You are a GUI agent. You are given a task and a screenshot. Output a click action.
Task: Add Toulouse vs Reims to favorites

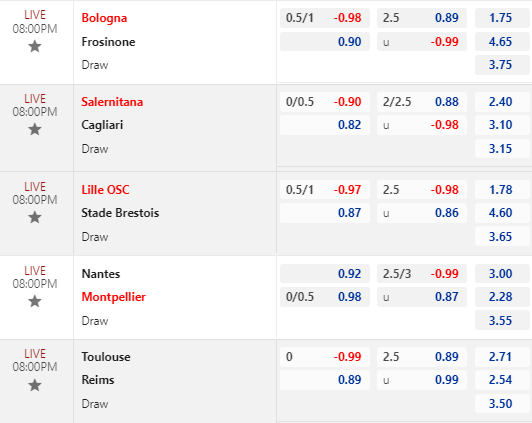click(x=35, y=385)
